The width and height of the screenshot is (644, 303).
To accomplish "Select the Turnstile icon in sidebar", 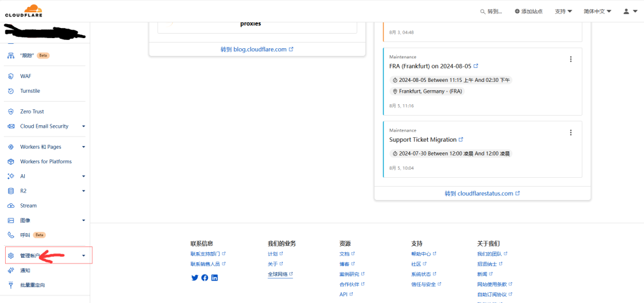I will point(11,91).
